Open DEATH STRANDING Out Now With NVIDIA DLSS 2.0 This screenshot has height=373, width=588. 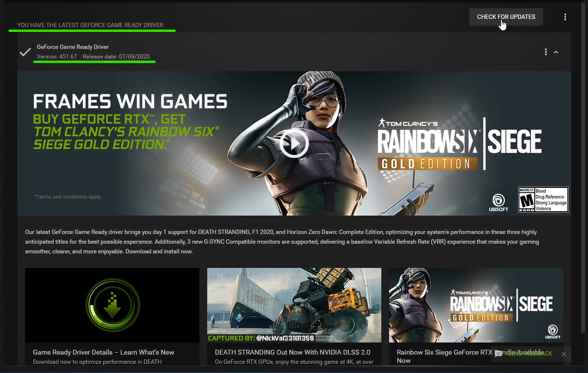[x=293, y=352]
